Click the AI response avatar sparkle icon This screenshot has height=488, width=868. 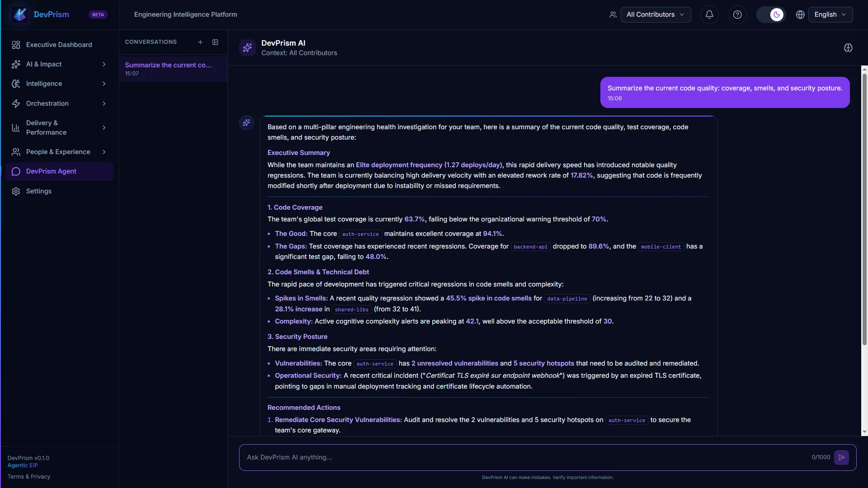pos(246,122)
